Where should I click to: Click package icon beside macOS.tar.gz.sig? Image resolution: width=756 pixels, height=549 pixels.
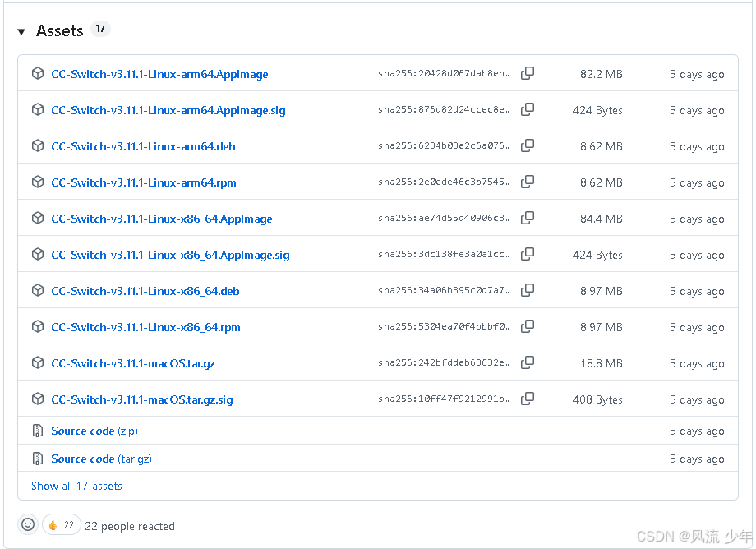[x=38, y=399]
